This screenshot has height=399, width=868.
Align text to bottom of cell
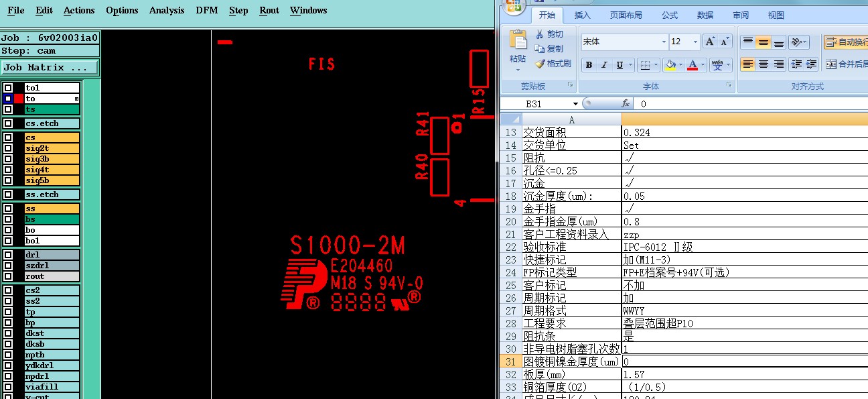point(779,42)
